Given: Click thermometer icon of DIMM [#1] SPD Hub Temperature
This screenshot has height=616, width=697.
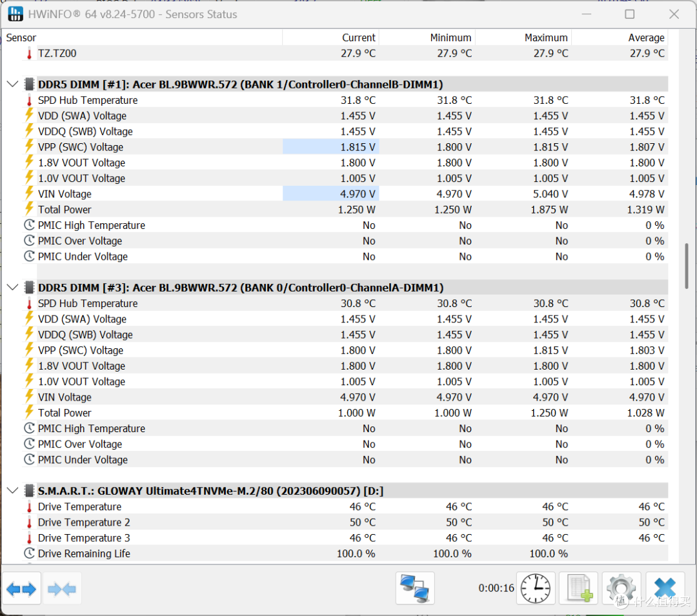Looking at the screenshot, I should 29,100.
